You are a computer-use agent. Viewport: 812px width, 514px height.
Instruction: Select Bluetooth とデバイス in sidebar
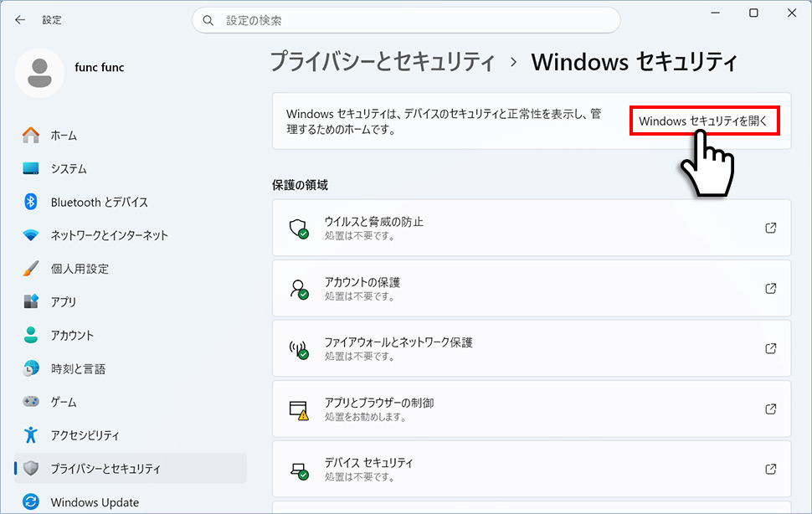tap(131, 202)
